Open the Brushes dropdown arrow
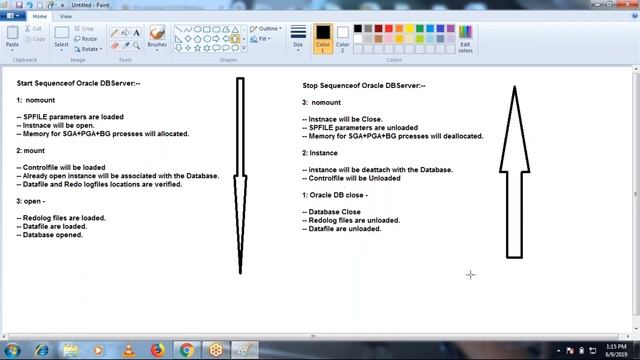Viewport: 640px width, 360px height. click(157, 50)
